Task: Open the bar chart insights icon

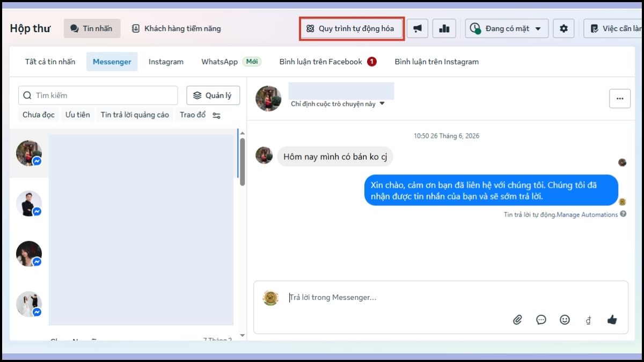Action: (444, 28)
